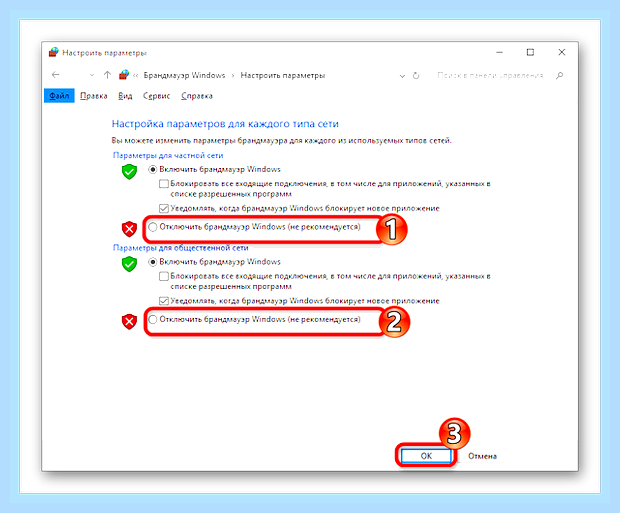Image resolution: width=620 pixels, height=513 pixels.
Task: Click Параметры для частной сети label
Action: coord(168,155)
